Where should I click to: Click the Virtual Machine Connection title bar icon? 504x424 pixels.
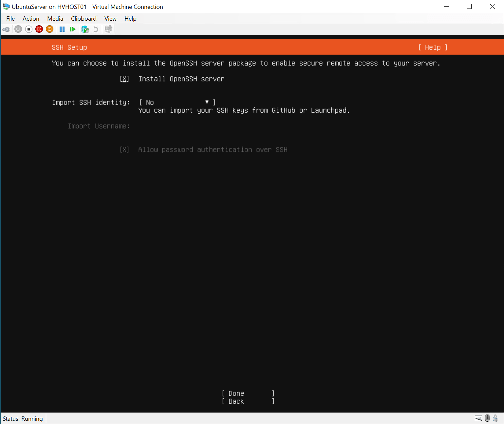6,7
